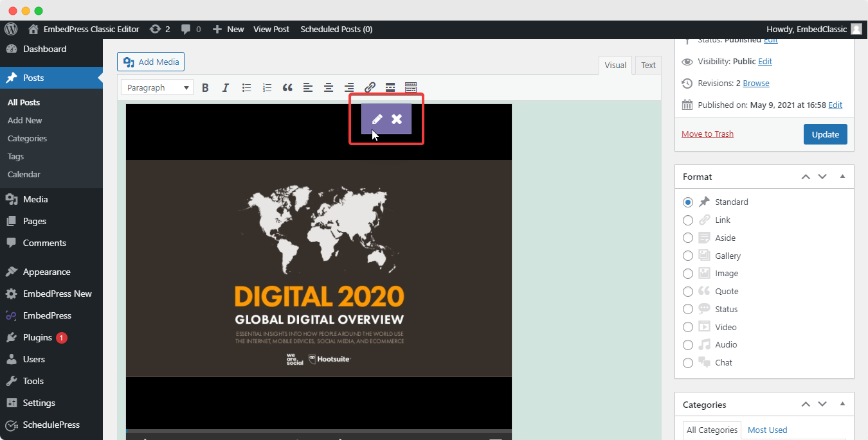Collapse the Categories panel
This screenshot has width=868, height=440.
tap(842, 405)
